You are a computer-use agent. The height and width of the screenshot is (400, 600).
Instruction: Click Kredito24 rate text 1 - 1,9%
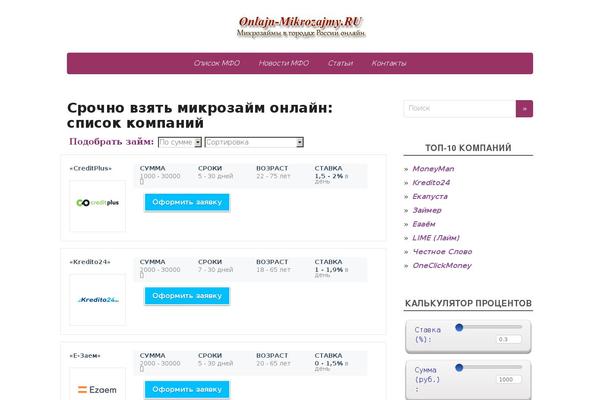click(x=329, y=269)
